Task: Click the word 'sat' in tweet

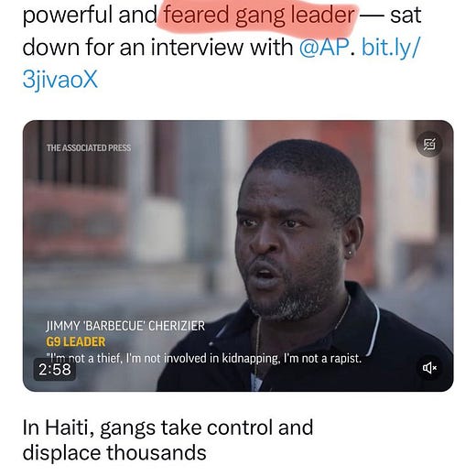Action: (x=406, y=16)
